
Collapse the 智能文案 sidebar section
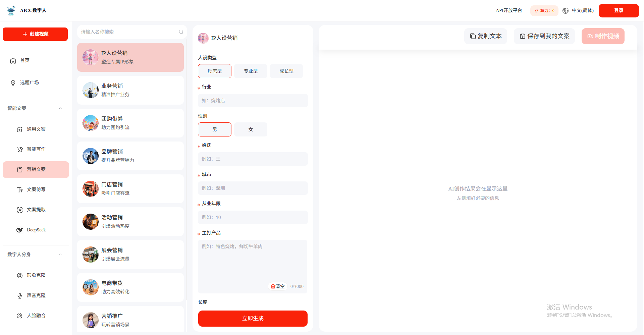point(60,108)
